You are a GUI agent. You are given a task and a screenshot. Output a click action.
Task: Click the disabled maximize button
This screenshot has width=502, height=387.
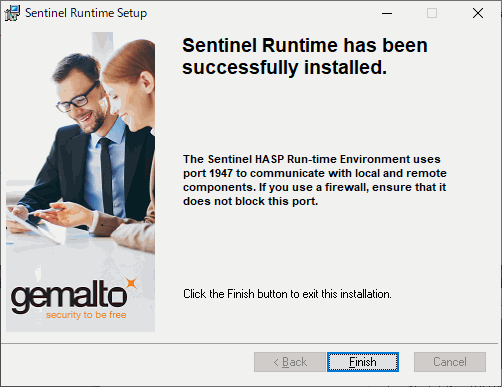point(432,13)
